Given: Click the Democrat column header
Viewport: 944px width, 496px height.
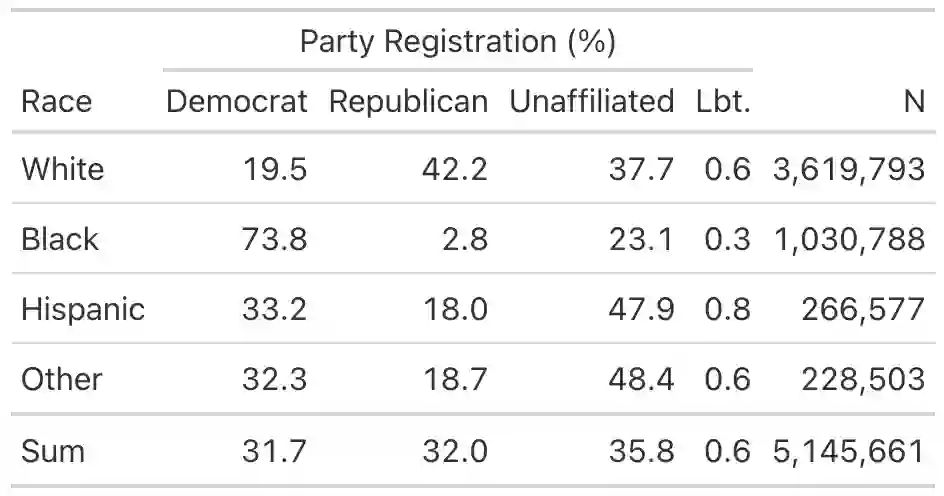Looking at the screenshot, I should (x=237, y=101).
